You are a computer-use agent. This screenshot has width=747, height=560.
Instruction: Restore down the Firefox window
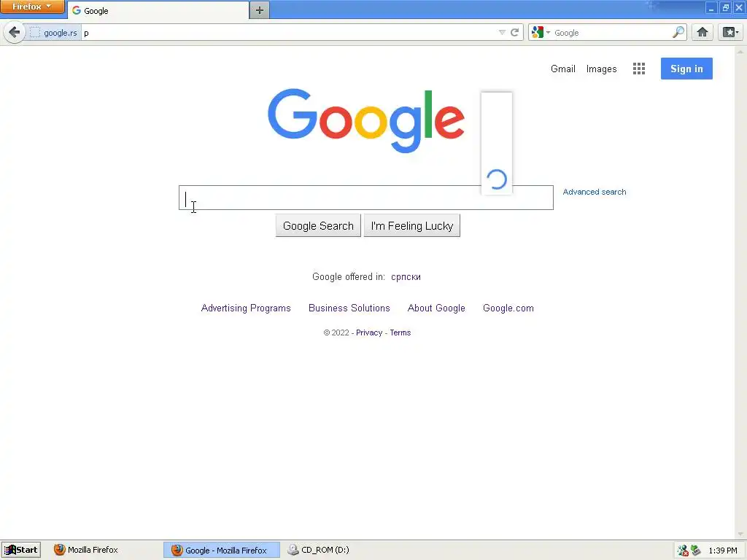pyautogui.click(x=726, y=7)
